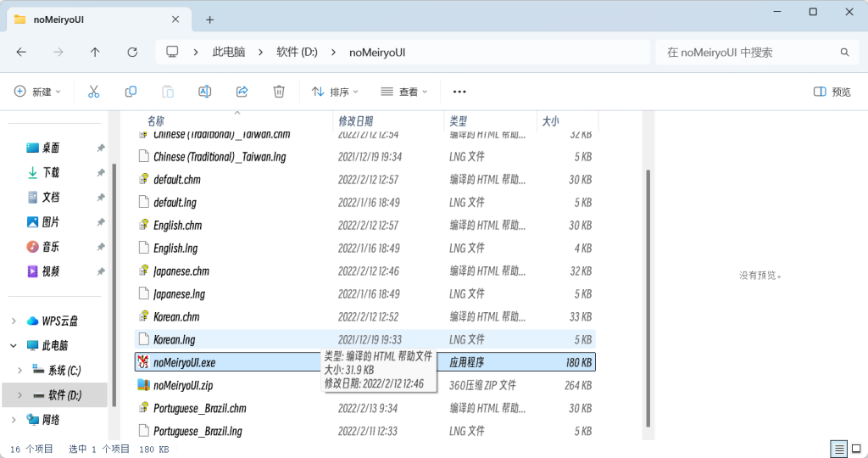868x458 pixels.
Task: Open the 新建 new item dropdown
Action: tap(37, 92)
